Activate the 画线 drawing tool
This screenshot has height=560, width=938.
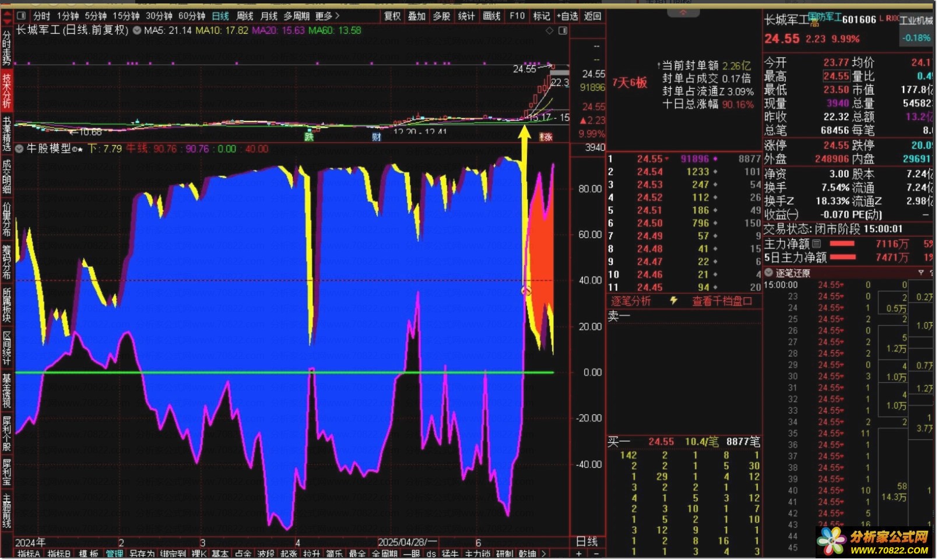491,16
